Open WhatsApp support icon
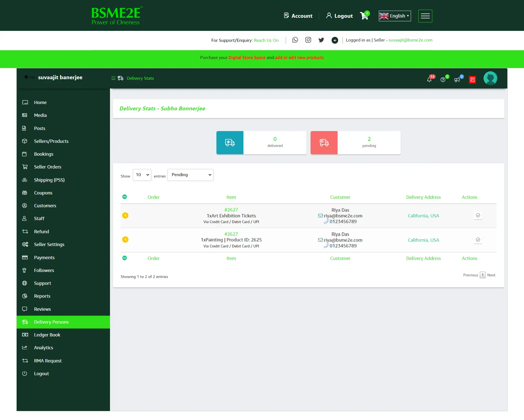The image size is (524, 420). [x=295, y=40]
